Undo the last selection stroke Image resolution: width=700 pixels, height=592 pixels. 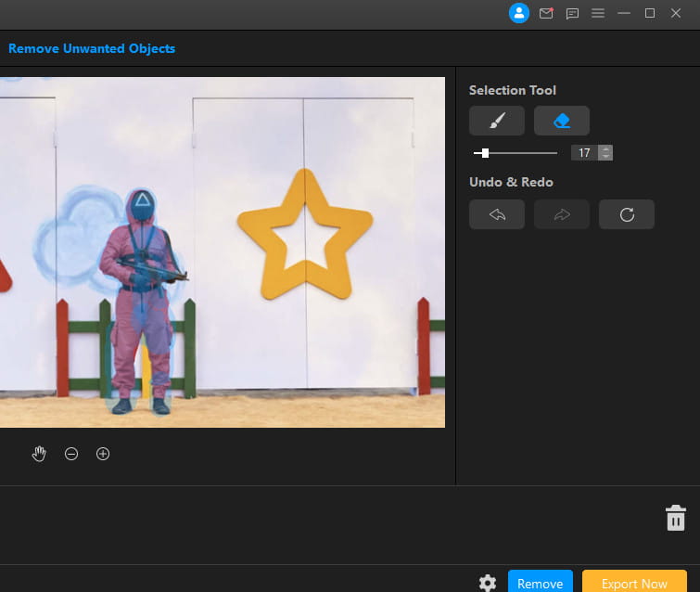point(496,214)
